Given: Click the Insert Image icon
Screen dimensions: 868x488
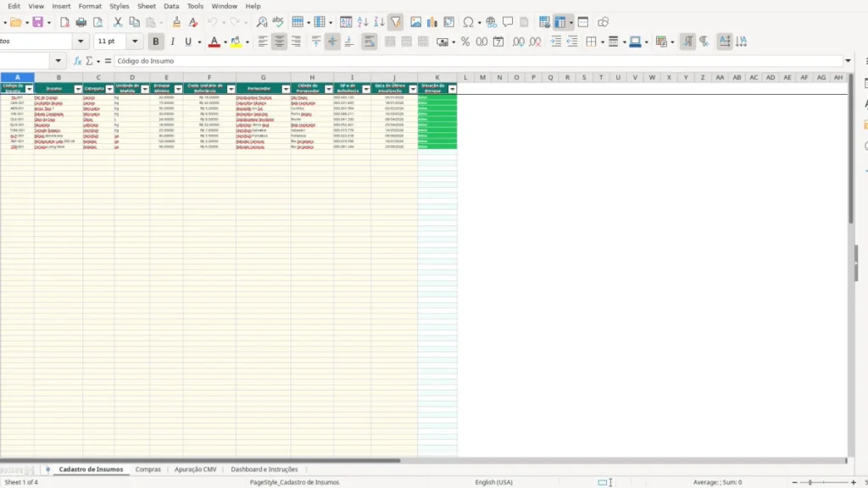Looking at the screenshot, I should (x=415, y=22).
